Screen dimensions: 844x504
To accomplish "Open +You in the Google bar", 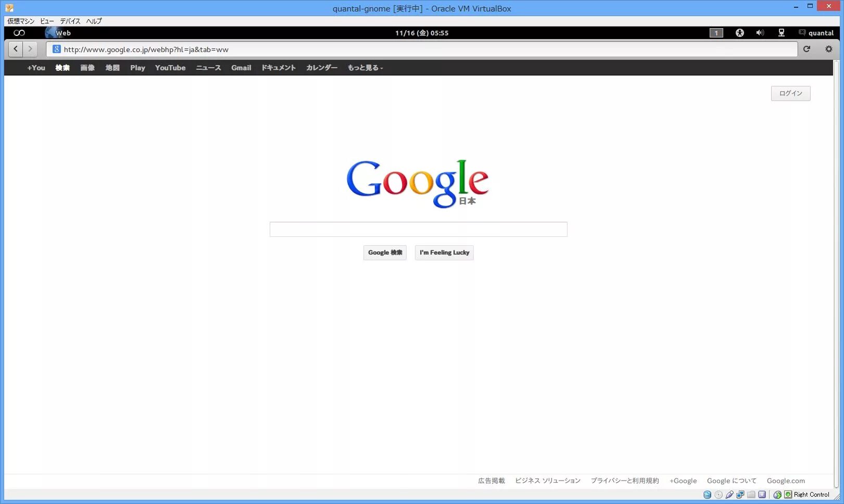I will [36, 68].
